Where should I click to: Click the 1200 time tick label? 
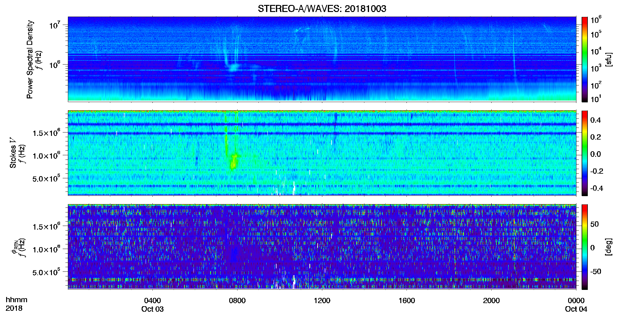[322, 301]
